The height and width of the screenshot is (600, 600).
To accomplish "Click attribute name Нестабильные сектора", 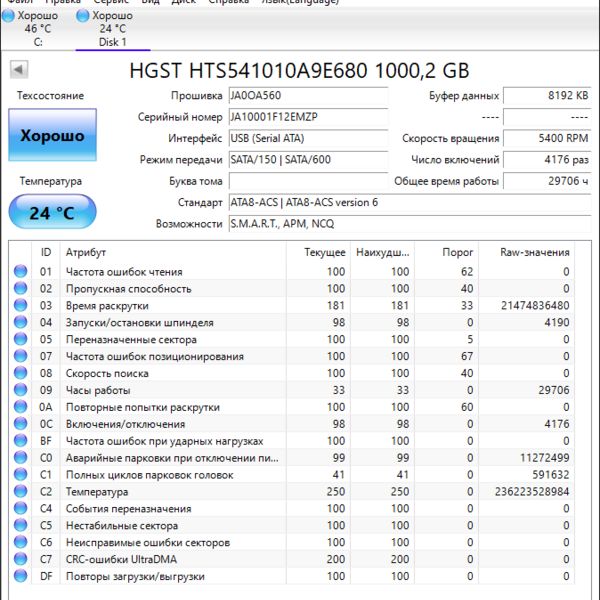I will point(122,525).
